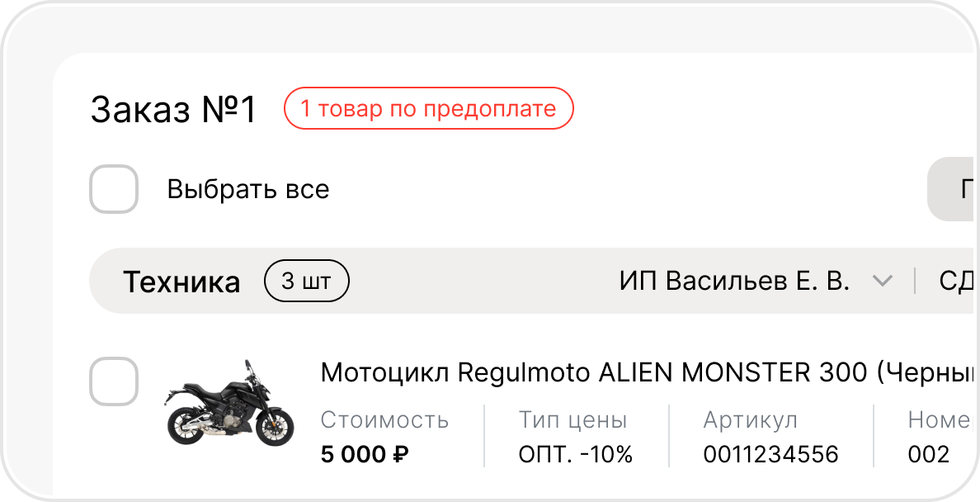
Task: Click the black motorcycle thumbnail image
Action: (229, 403)
